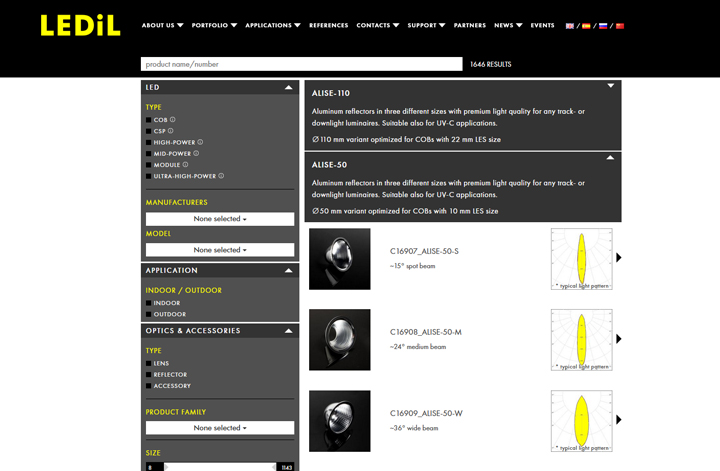Check the OUTDOOR application checkbox
This screenshot has width=720, height=471.
pos(149,314)
